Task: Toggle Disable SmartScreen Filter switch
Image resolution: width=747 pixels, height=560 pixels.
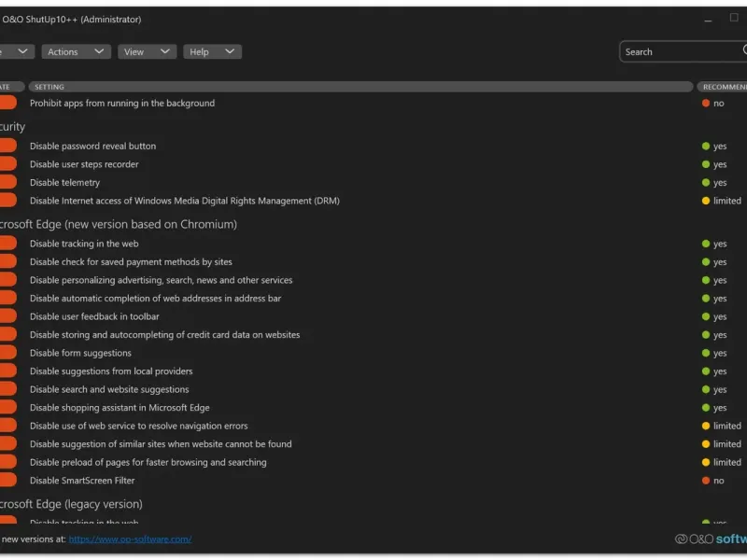Action: pyautogui.click(x=8, y=480)
